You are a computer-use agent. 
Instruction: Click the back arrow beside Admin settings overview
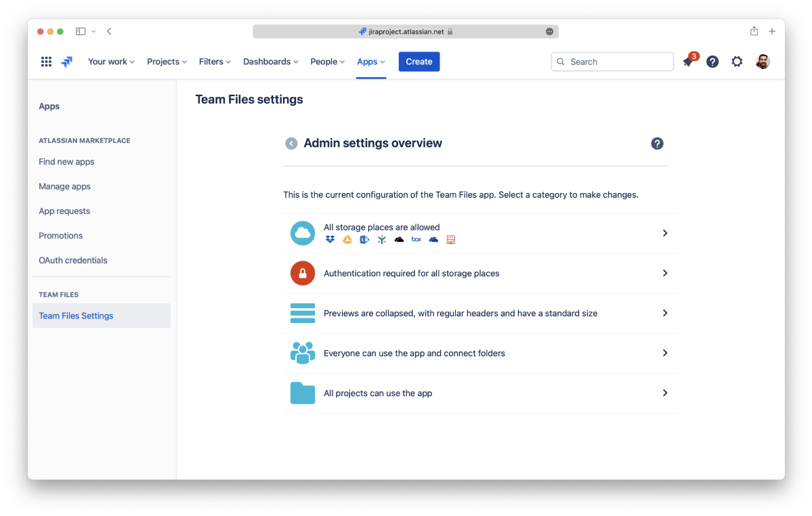click(292, 144)
